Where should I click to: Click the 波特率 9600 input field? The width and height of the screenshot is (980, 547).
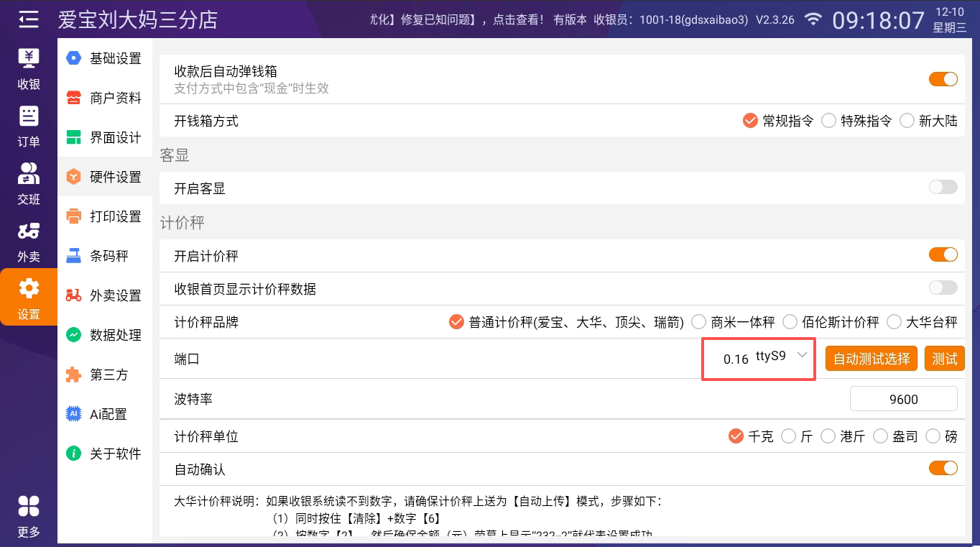tap(903, 399)
